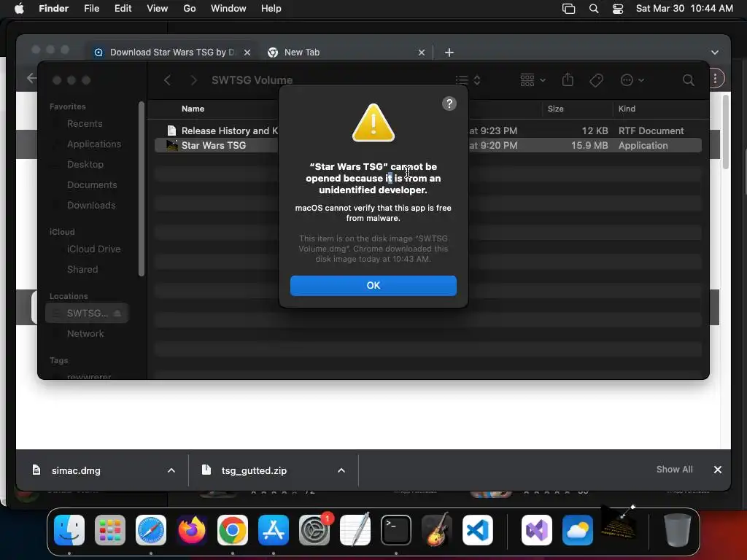Open the Finder action ellipsis menu
Viewport: 747px width, 560px height.
pyautogui.click(x=632, y=80)
